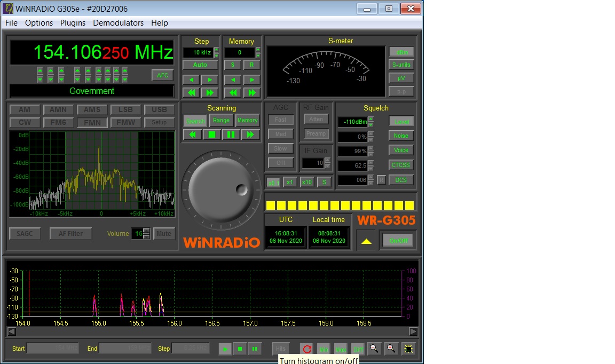This screenshot has width=615, height=364.
Task: Click the large tuning knob
Action: [222, 191]
